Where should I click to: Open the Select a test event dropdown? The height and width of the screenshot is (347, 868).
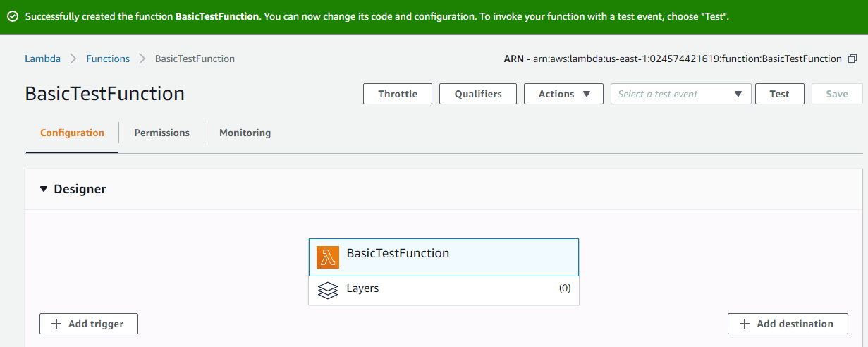point(681,94)
